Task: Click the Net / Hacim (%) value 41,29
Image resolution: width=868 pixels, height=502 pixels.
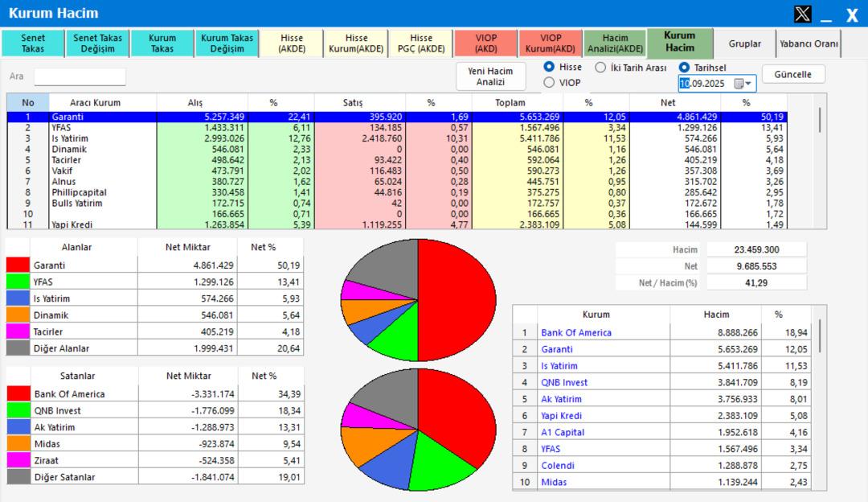Action: click(x=756, y=283)
